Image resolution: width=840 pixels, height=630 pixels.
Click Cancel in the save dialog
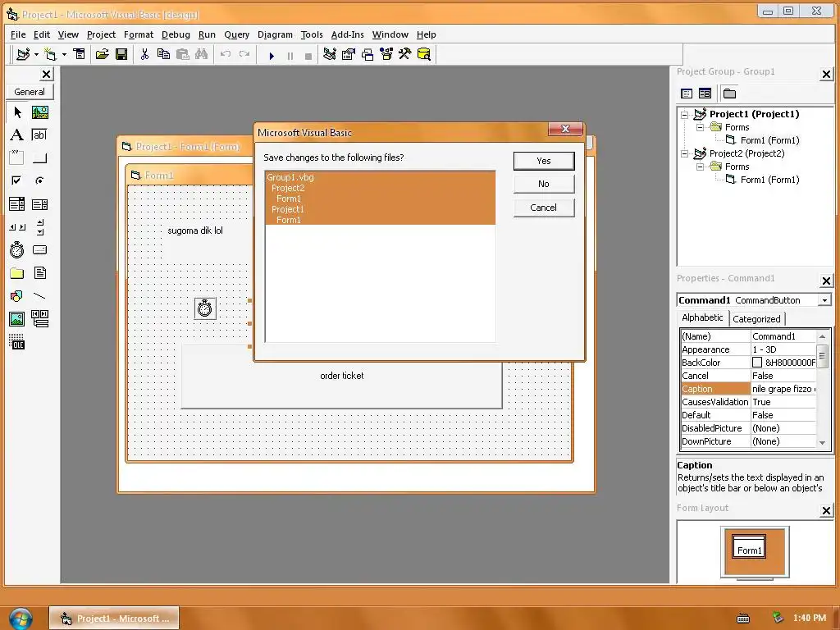544,208
